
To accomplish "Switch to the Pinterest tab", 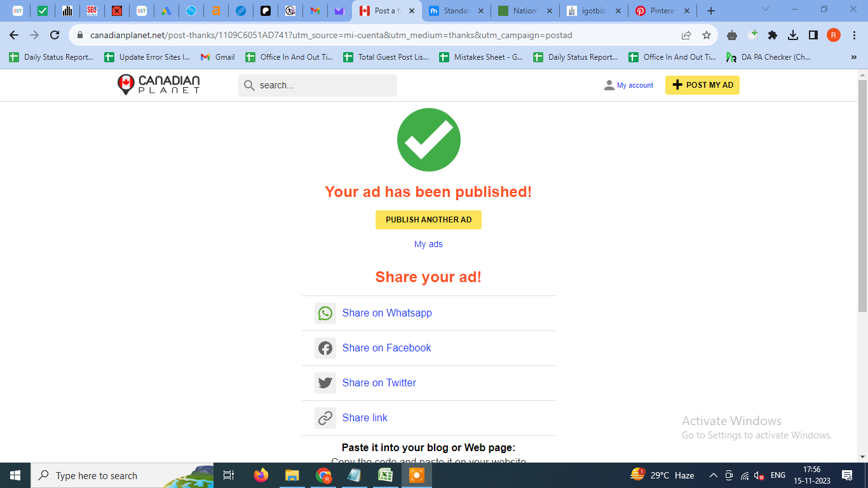I will (x=662, y=11).
